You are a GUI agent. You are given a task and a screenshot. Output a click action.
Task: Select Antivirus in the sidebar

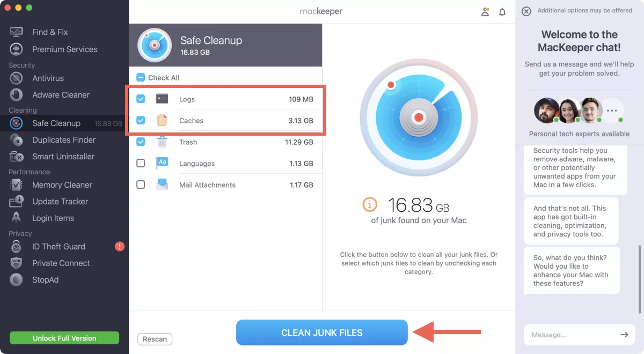(x=64, y=78)
